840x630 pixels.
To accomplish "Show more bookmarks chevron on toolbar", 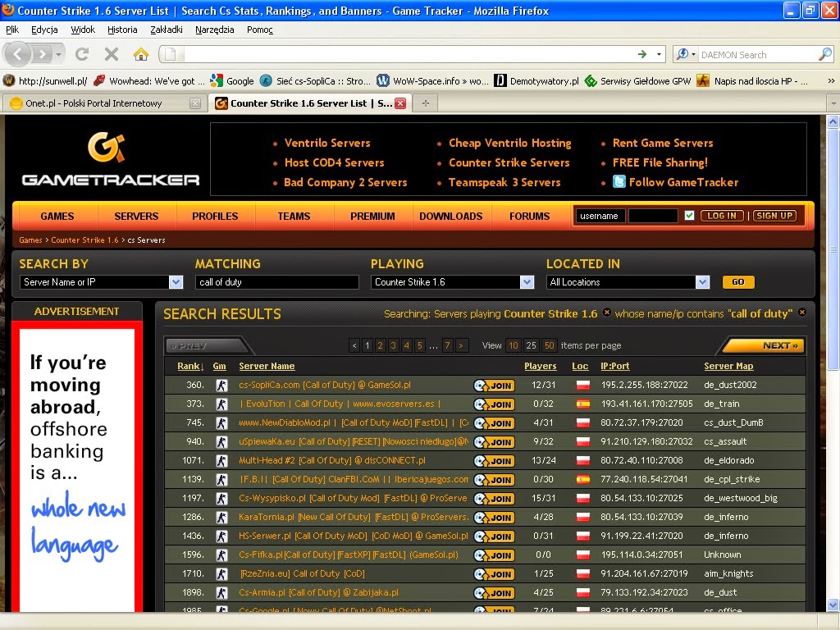I will (831, 81).
